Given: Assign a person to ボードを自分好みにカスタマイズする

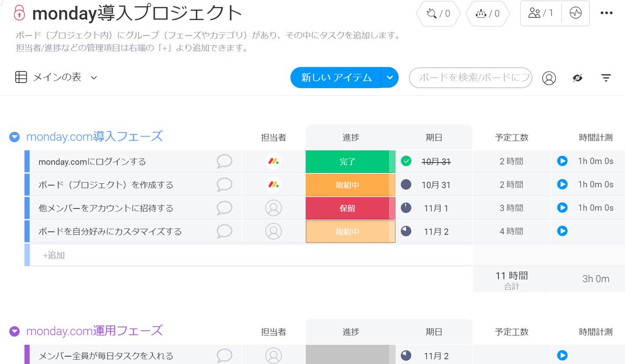Looking at the screenshot, I should coord(273,231).
